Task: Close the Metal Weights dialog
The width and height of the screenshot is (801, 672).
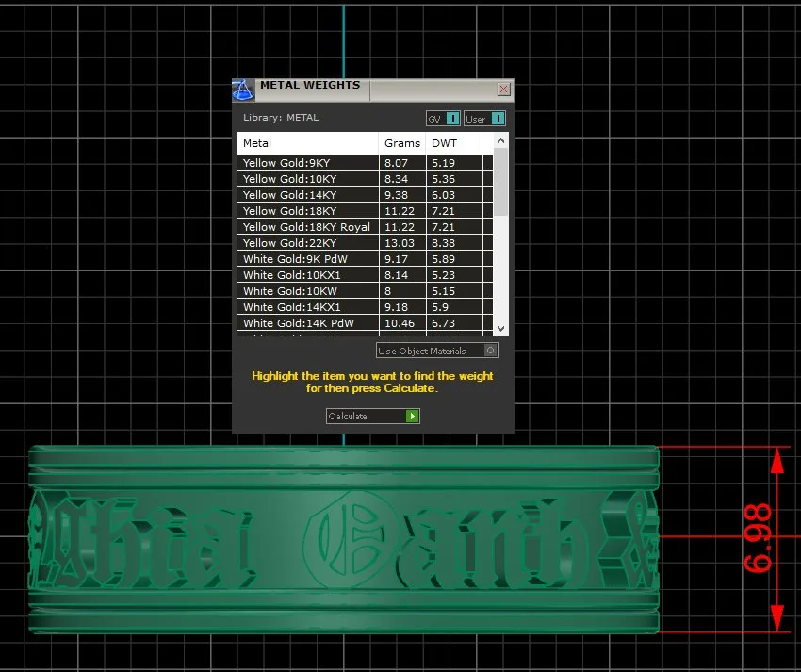Action: pos(503,90)
